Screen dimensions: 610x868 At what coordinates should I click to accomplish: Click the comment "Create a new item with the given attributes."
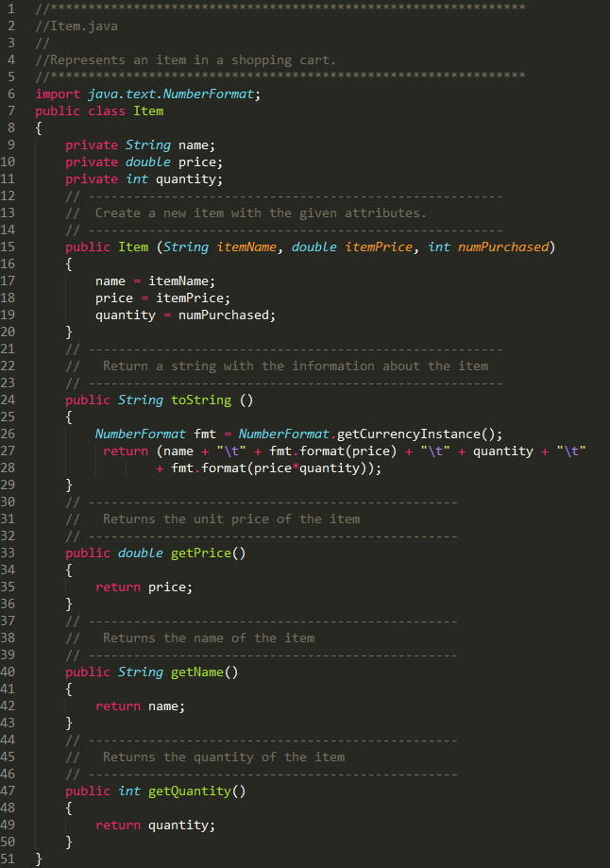pos(261,213)
